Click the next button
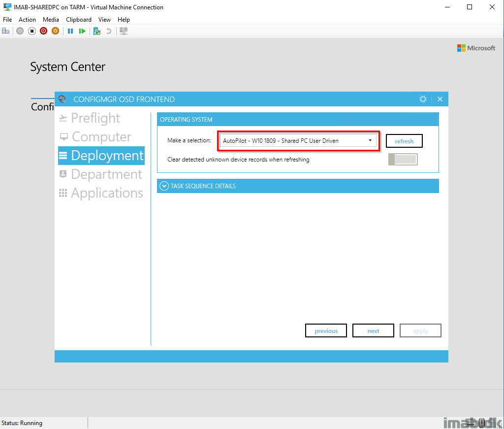This screenshot has height=429, width=504. pyautogui.click(x=373, y=330)
